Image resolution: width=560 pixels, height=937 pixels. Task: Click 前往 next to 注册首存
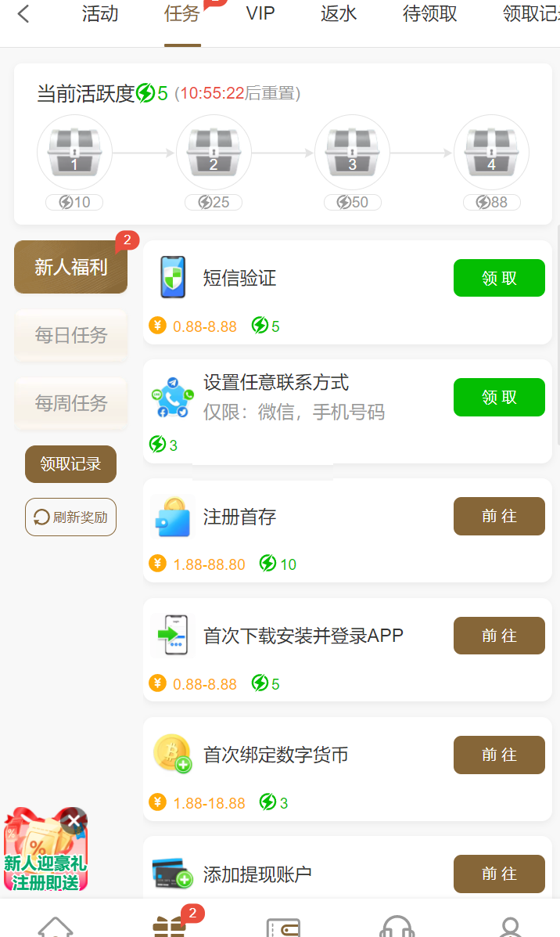499,516
